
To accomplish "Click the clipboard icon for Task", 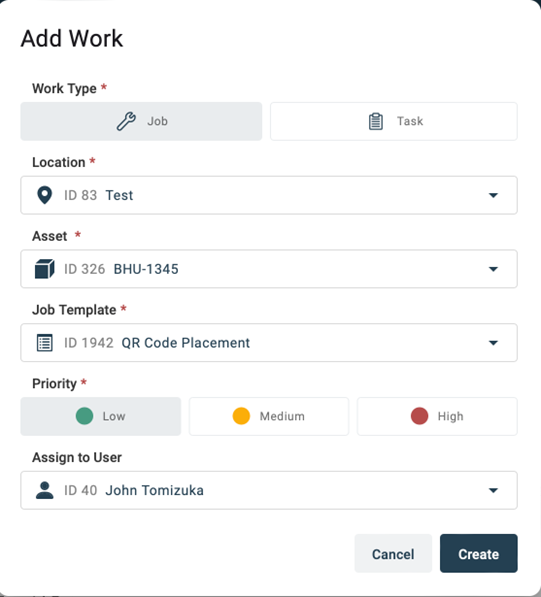I will pyautogui.click(x=376, y=121).
